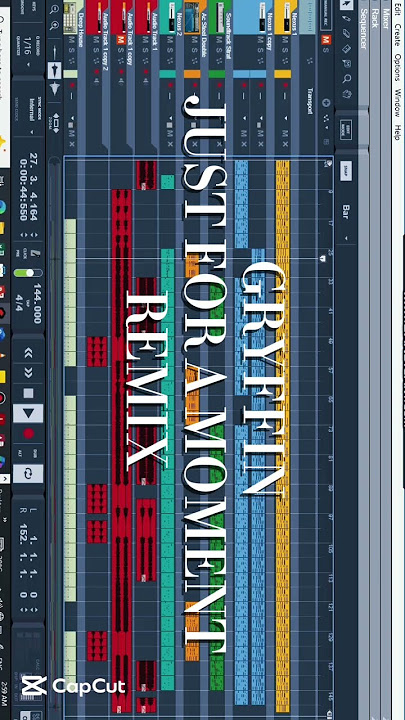Select the Magnify tool in toolbar
The width and height of the screenshot is (405, 720).
click(x=347, y=79)
